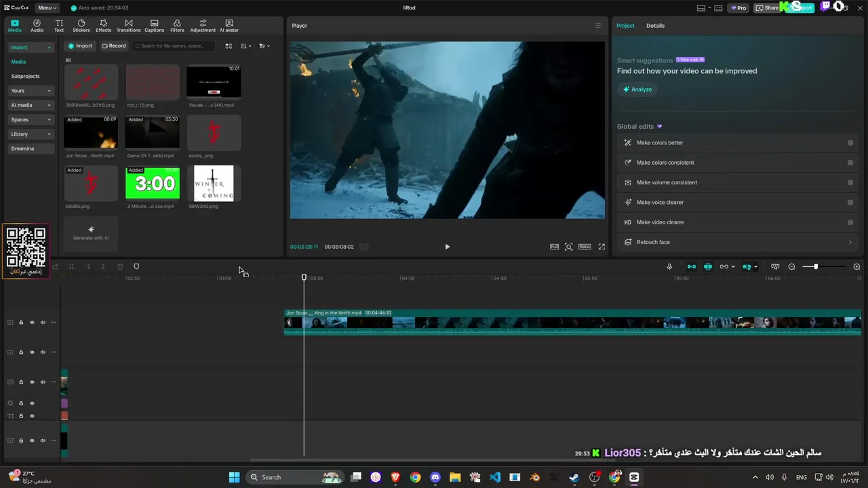The image size is (868, 488).
Task: Zoom in the timeline
Action: pos(856,266)
